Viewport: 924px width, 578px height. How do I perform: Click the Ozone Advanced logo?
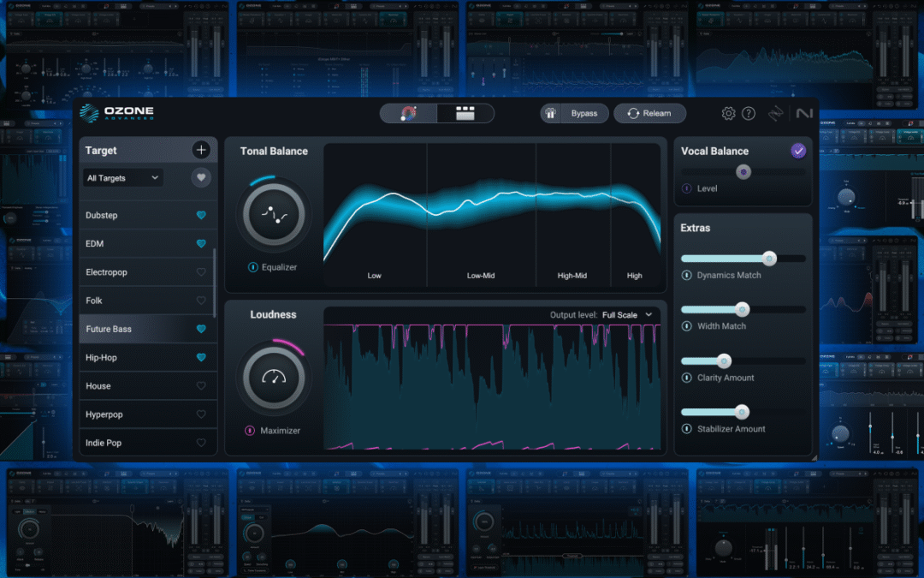coord(116,113)
